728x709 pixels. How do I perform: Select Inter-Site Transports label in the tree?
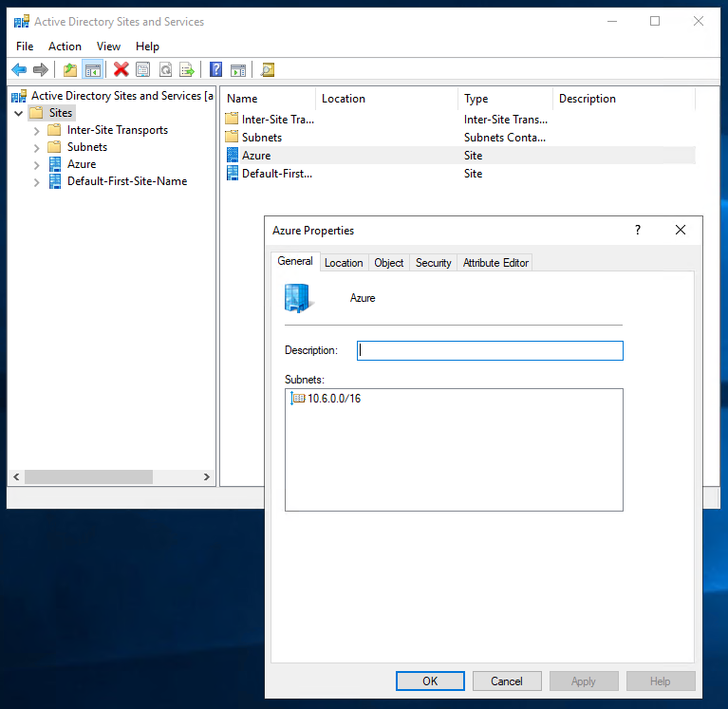[x=118, y=130]
